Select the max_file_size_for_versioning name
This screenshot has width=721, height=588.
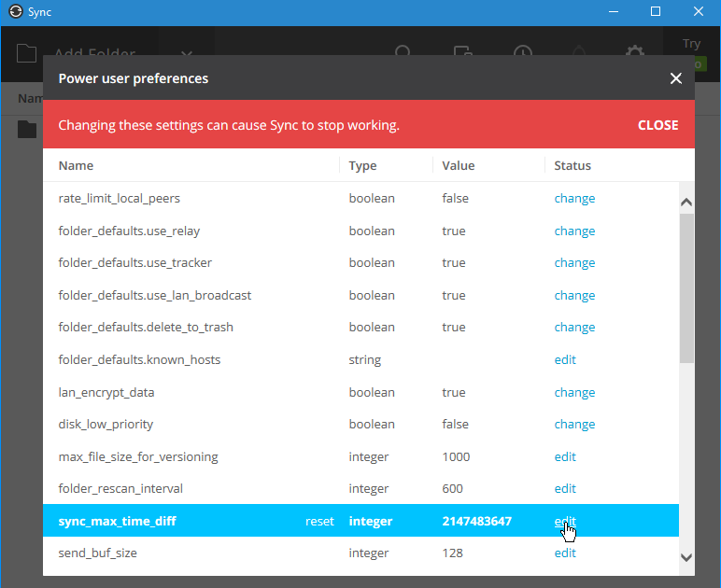coord(138,456)
